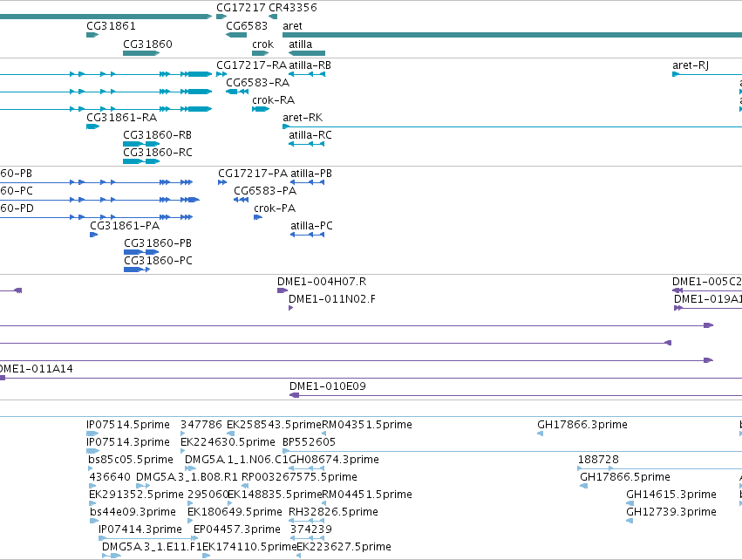Select the 374239 EST feature
The width and height of the screenshot is (742, 560).
(x=308, y=538)
